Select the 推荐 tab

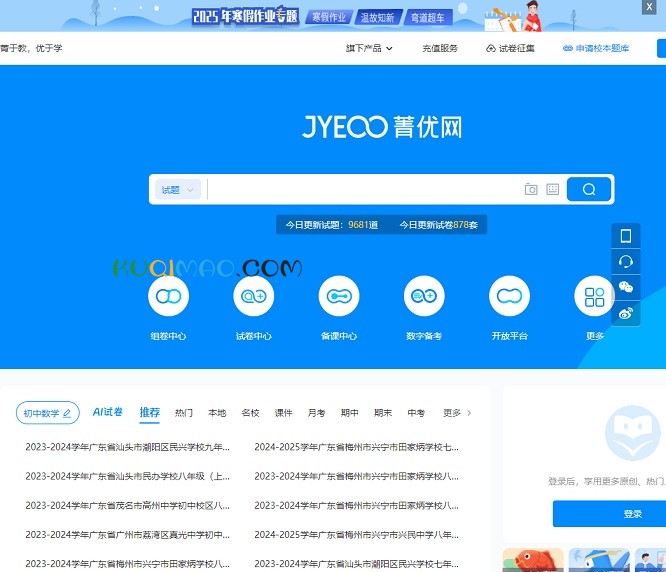150,412
